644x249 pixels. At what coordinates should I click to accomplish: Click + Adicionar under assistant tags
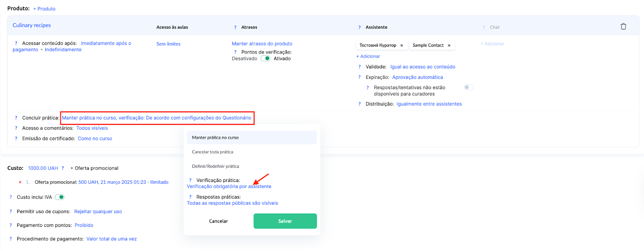click(368, 56)
